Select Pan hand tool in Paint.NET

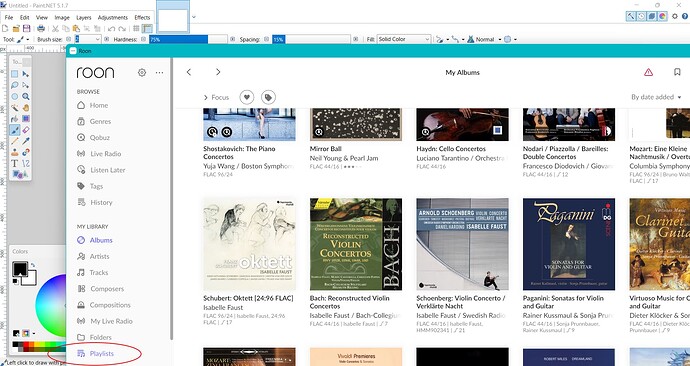coord(26,108)
